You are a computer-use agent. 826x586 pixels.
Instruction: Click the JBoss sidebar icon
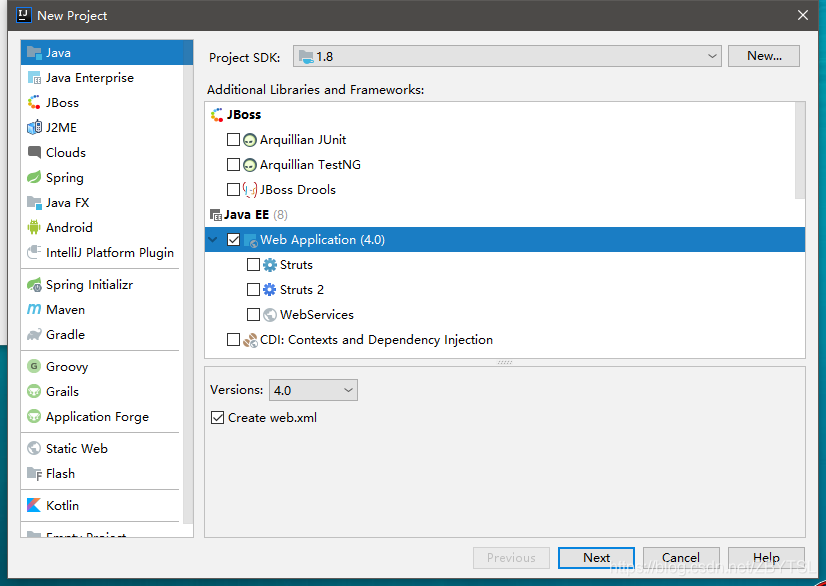(34, 102)
